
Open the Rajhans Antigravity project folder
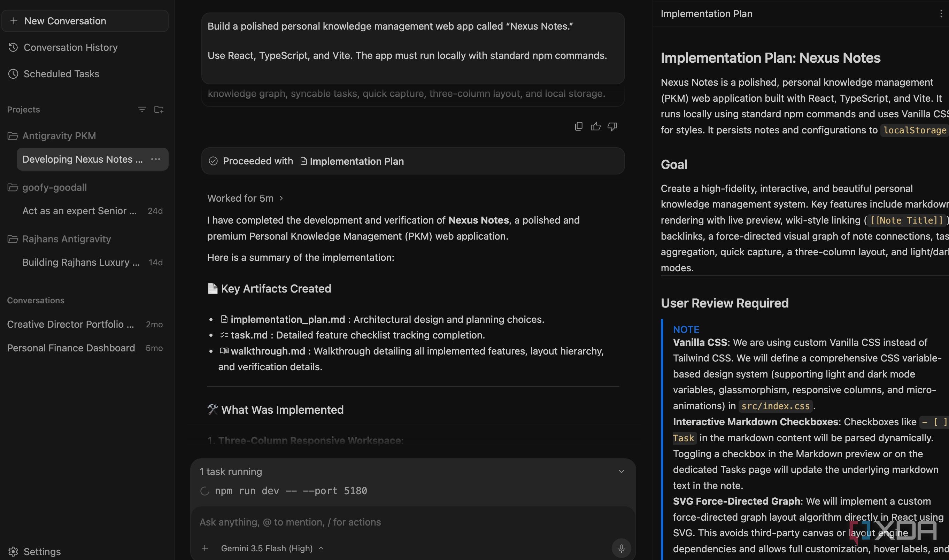pyautogui.click(x=67, y=239)
